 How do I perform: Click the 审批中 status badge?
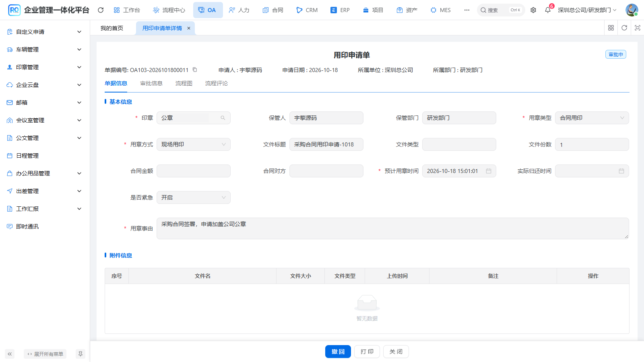tap(616, 55)
